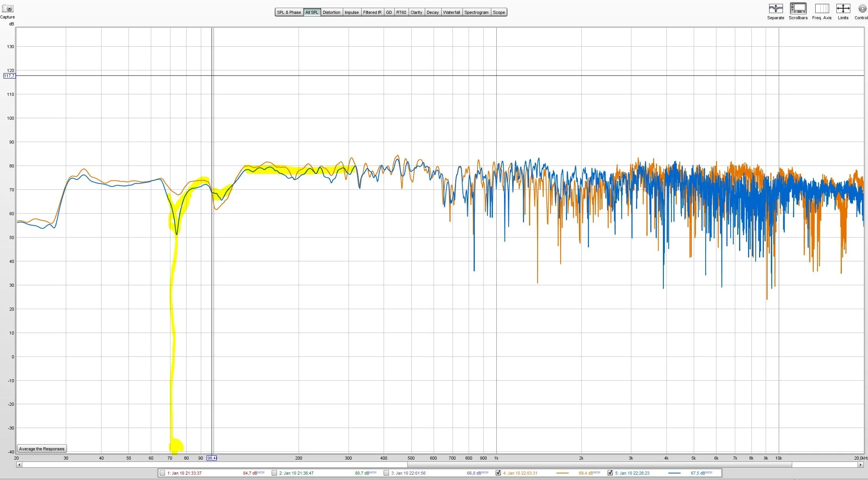
Task: Open the Distortion tab
Action: 331,12
